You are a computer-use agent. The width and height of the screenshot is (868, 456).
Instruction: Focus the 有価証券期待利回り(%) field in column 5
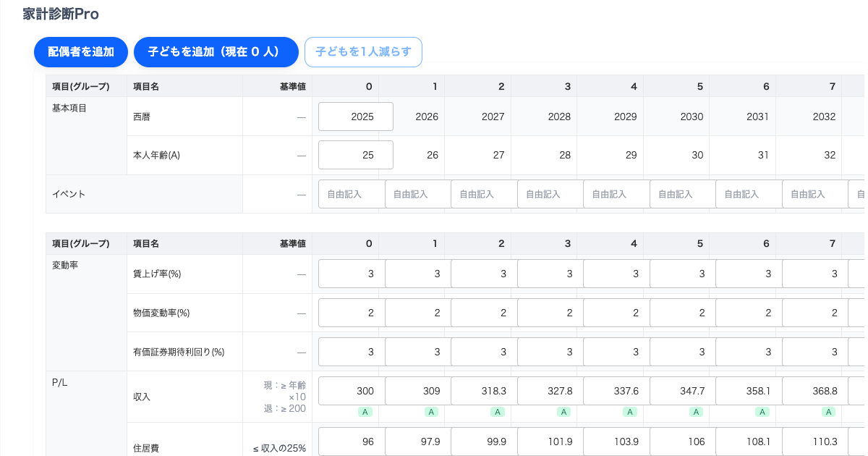coord(682,352)
